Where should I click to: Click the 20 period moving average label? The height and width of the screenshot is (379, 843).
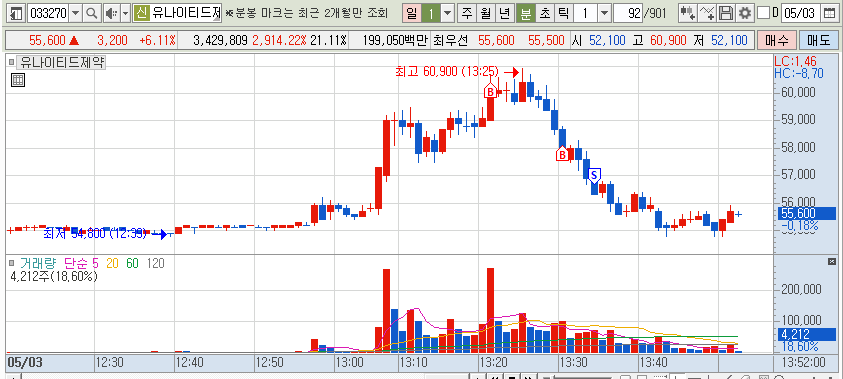(x=112, y=263)
